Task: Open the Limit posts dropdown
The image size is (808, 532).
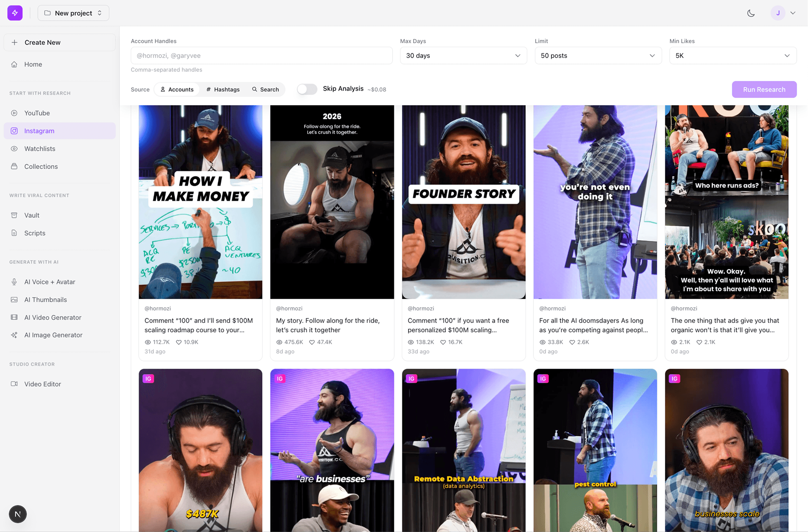Action: (x=598, y=56)
